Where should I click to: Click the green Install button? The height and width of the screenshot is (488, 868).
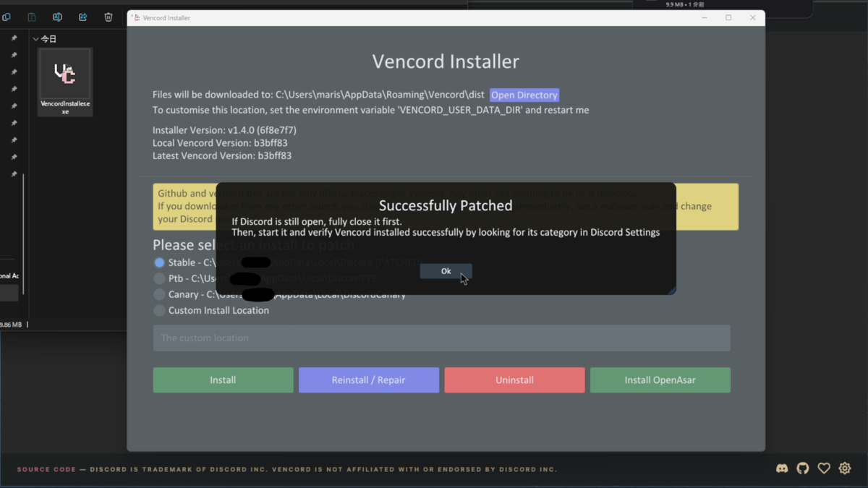tap(223, 380)
